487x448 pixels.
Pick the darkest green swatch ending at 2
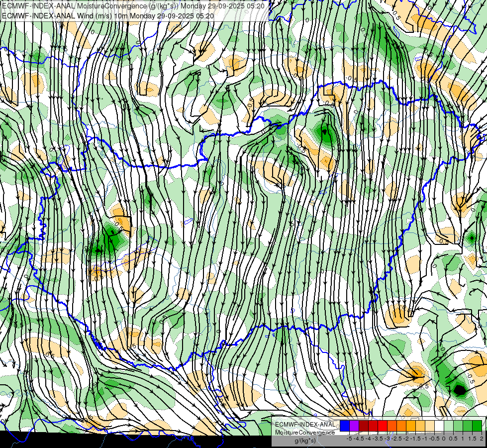tap(477, 426)
